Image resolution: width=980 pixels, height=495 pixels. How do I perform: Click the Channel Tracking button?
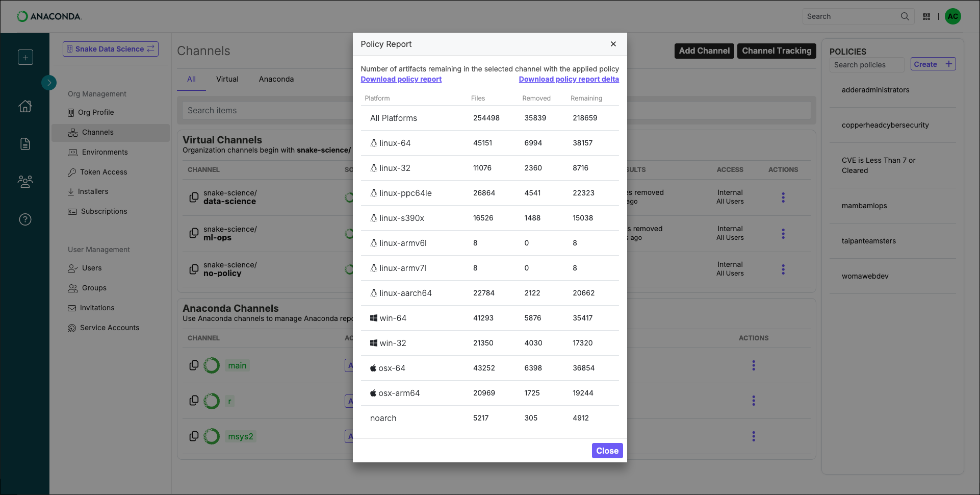click(777, 51)
